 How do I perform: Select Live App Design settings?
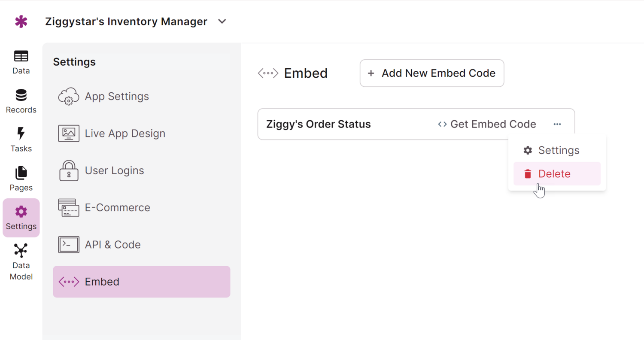pos(125,133)
